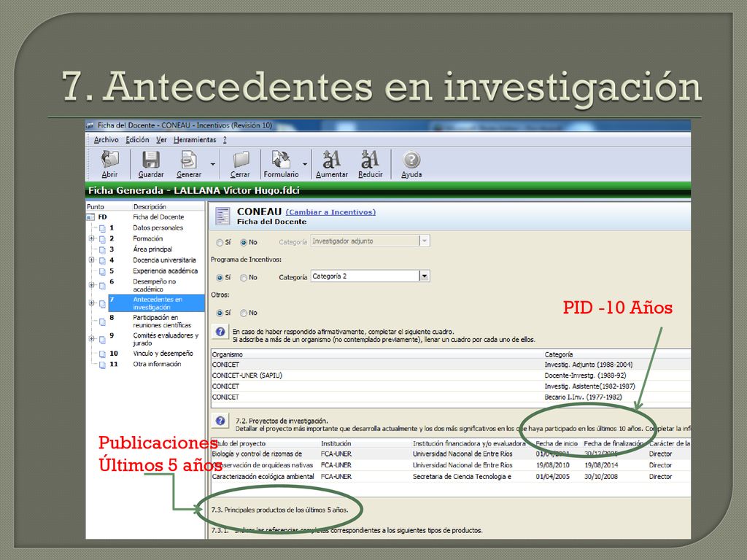Select the 'Becario I.Inv. (1977-1982)' cell
This screenshot has height=560, width=747.
pyautogui.click(x=583, y=397)
